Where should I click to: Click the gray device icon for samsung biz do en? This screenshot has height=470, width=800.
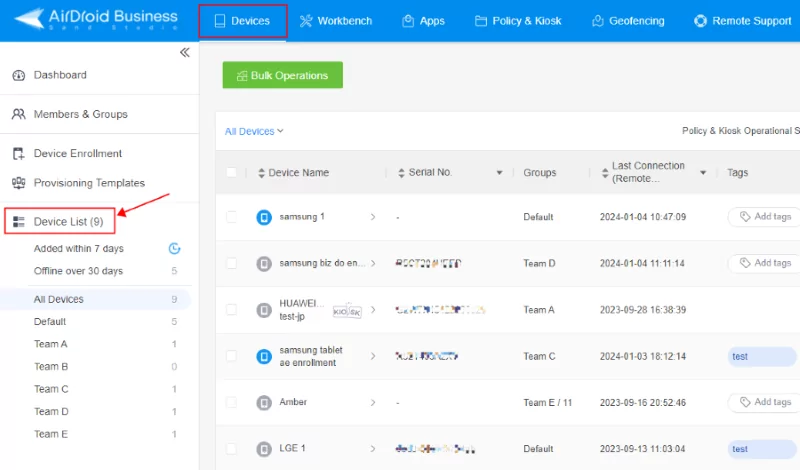tap(264, 264)
